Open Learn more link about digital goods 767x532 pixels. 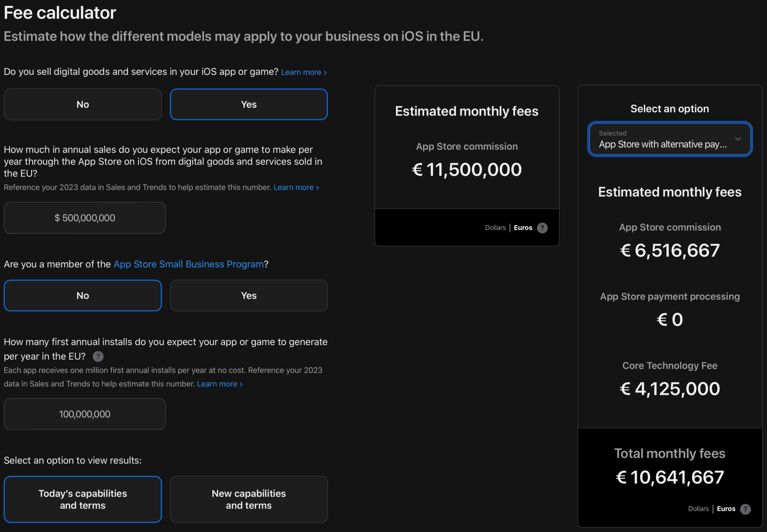(x=304, y=72)
